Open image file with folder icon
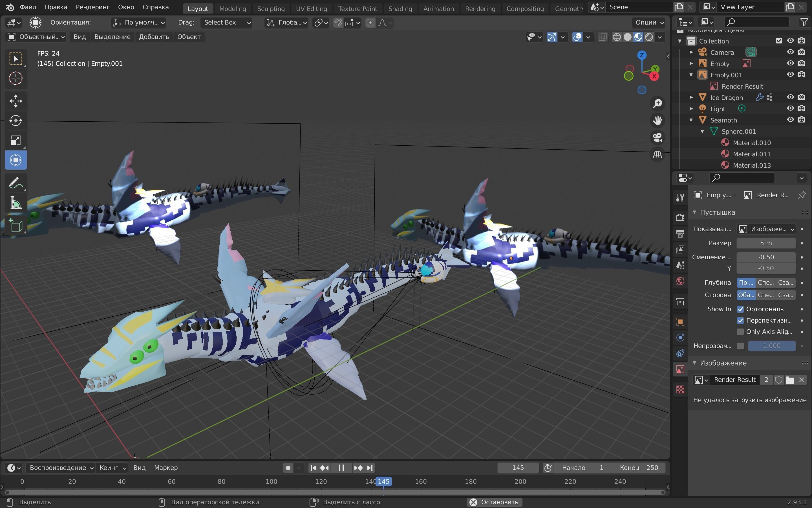Viewport: 812px width, 508px height. (790, 380)
